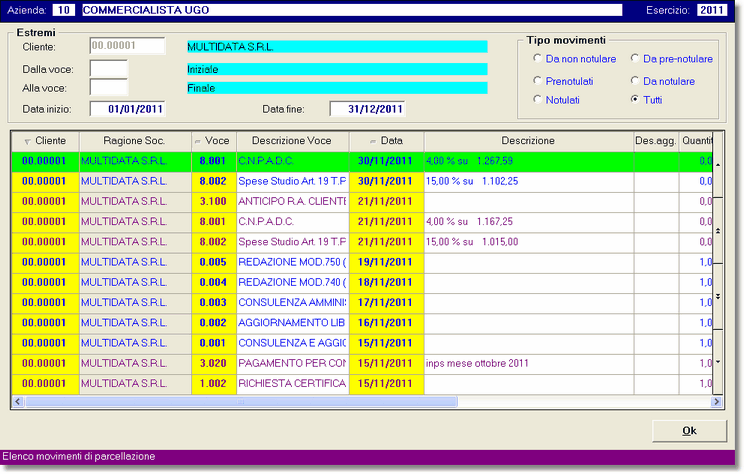Viewport: 744px width, 474px height.
Task: Click the Ragione Soc. column header
Action: tap(135, 141)
